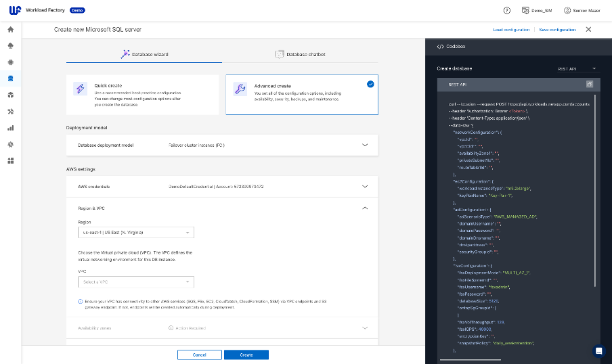The width and height of the screenshot is (612, 364).
Task: Click the bar chart icon in sidebar
Action: click(10, 128)
